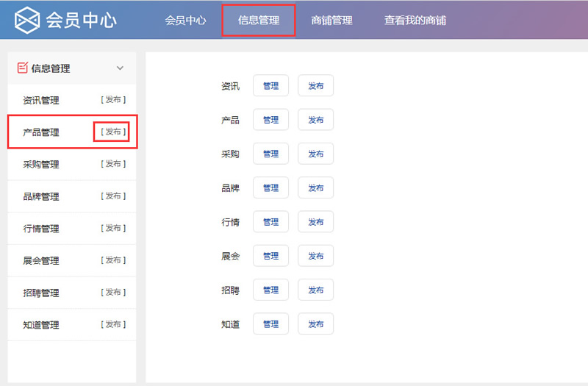
Task: Go to 查看我的商铺 in top menu
Action: 415,21
